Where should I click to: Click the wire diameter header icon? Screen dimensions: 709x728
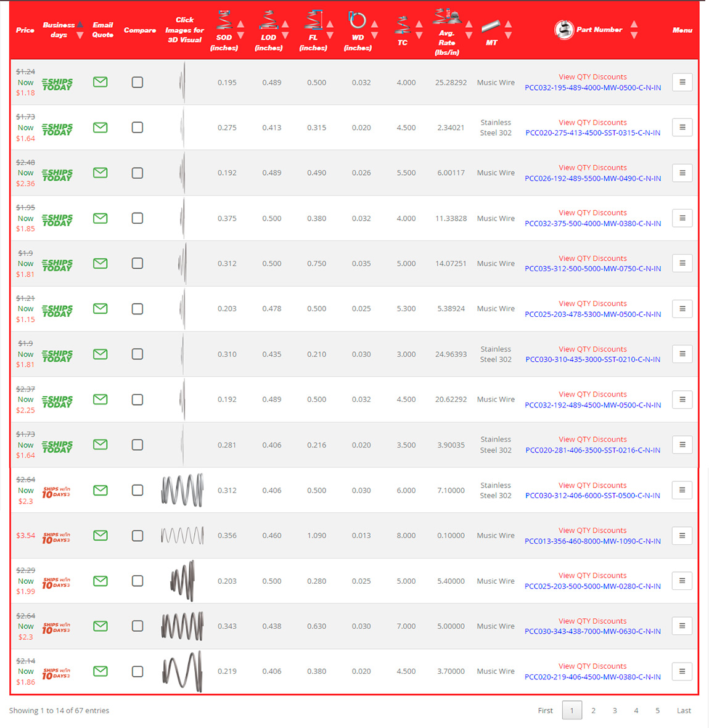pos(357,20)
